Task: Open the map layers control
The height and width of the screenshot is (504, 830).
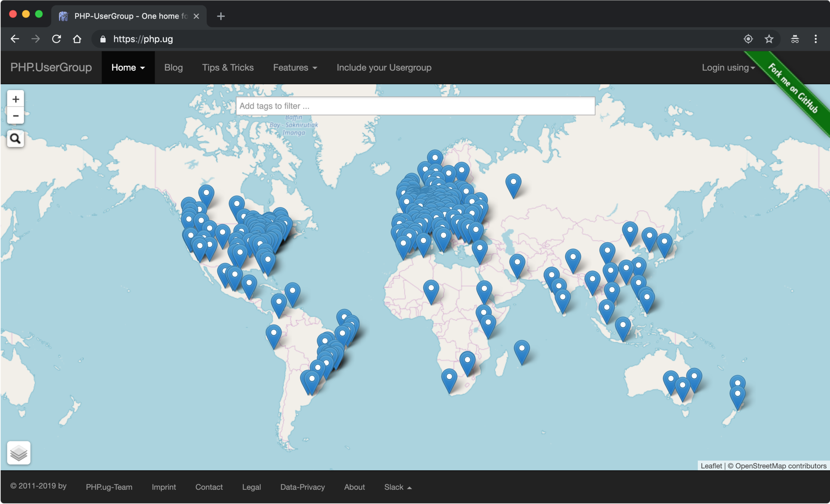Action: (x=19, y=453)
